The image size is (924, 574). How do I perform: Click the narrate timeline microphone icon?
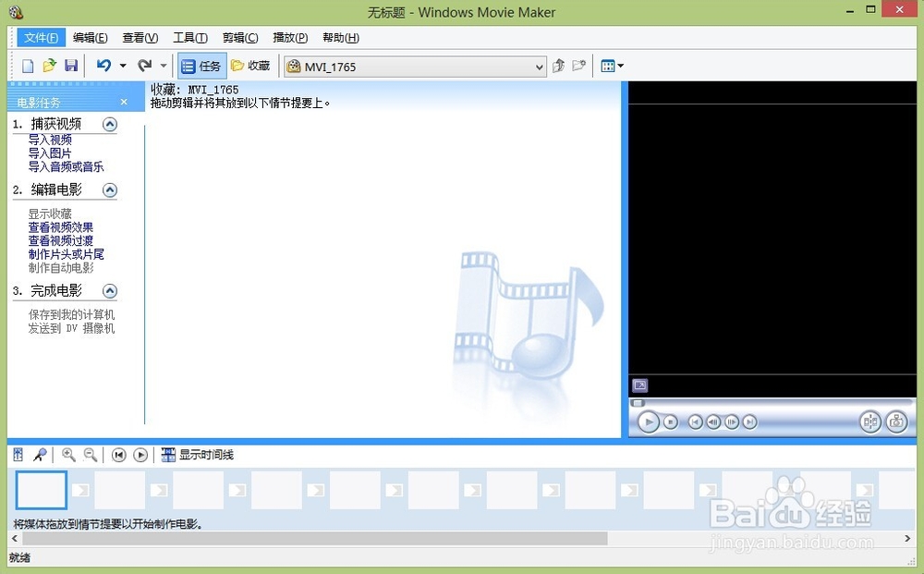pos(40,455)
